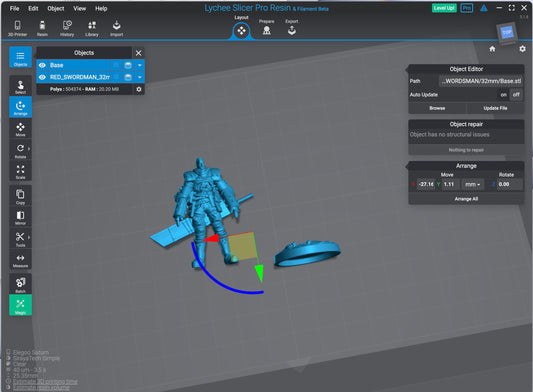Click the green Magic tool button
The height and width of the screenshot is (392, 533).
point(20,305)
